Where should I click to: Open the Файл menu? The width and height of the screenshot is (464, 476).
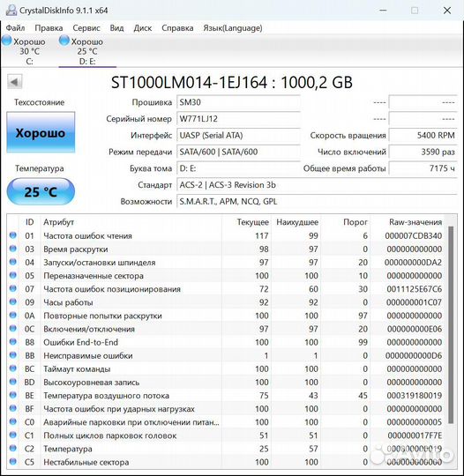pyautogui.click(x=16, y=28)
